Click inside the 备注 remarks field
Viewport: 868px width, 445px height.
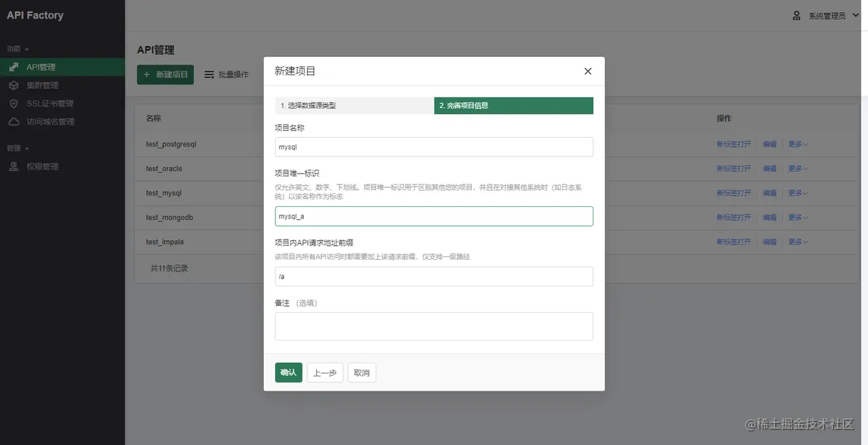tap(434, 326)
